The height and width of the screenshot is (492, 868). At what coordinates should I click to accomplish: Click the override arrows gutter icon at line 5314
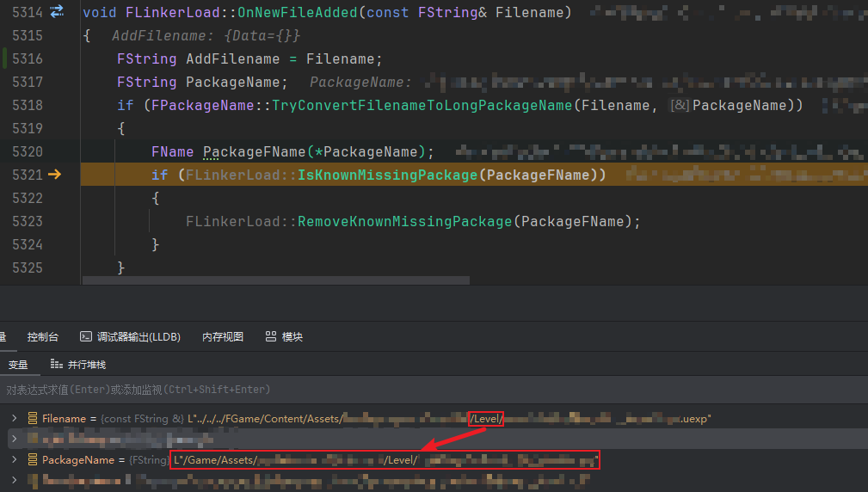pyautogui.click(x=57, y=12)
